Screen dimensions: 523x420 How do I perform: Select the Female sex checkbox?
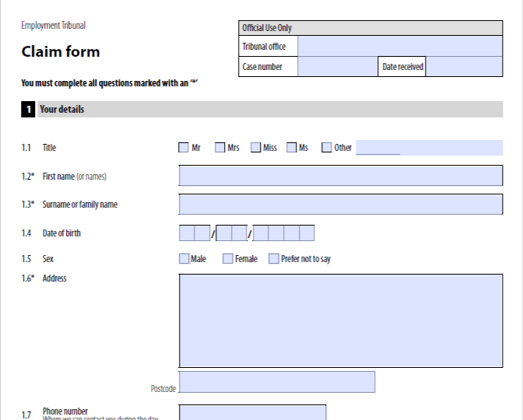coord(227,259)
